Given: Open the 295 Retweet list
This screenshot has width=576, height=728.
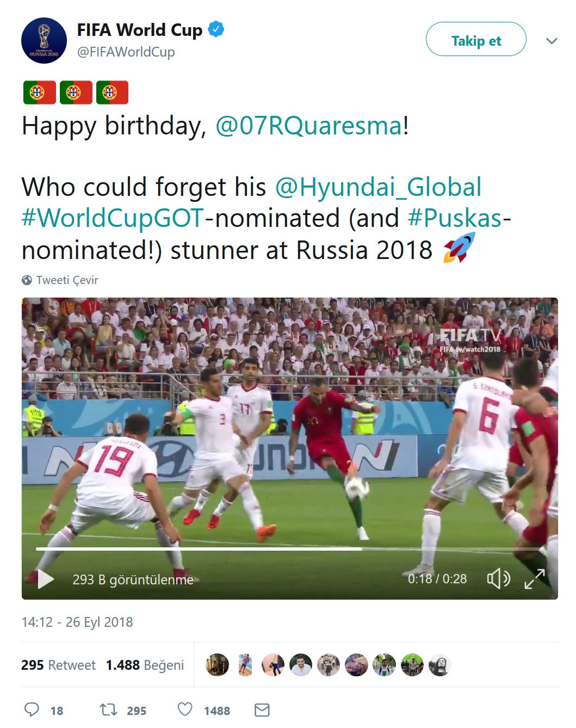Looking at the screenshot, I should pyautogui.click(x=58, y=665).
